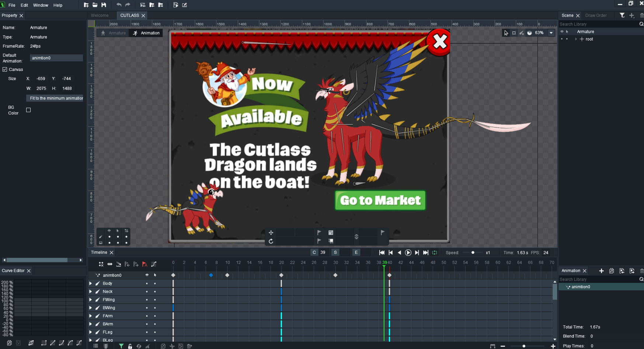This screenshot has height=349, width=644.
Task: Click the timeline filter funnel icon
Action: point(121,346)
